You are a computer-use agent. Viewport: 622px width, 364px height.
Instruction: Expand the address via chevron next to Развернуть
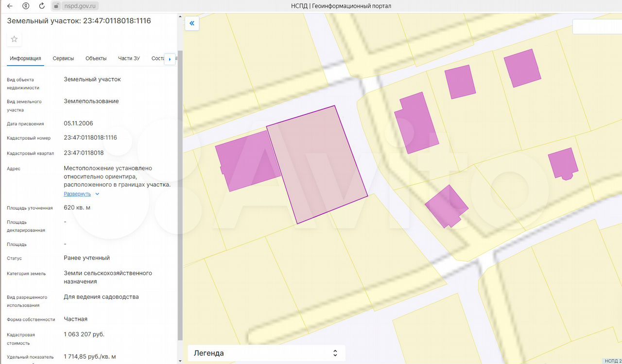point(97,194)
